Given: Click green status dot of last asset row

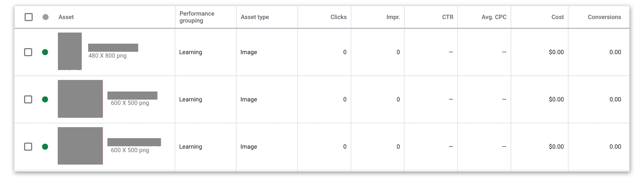Looking at the screenshot, I should pos(45,147).
